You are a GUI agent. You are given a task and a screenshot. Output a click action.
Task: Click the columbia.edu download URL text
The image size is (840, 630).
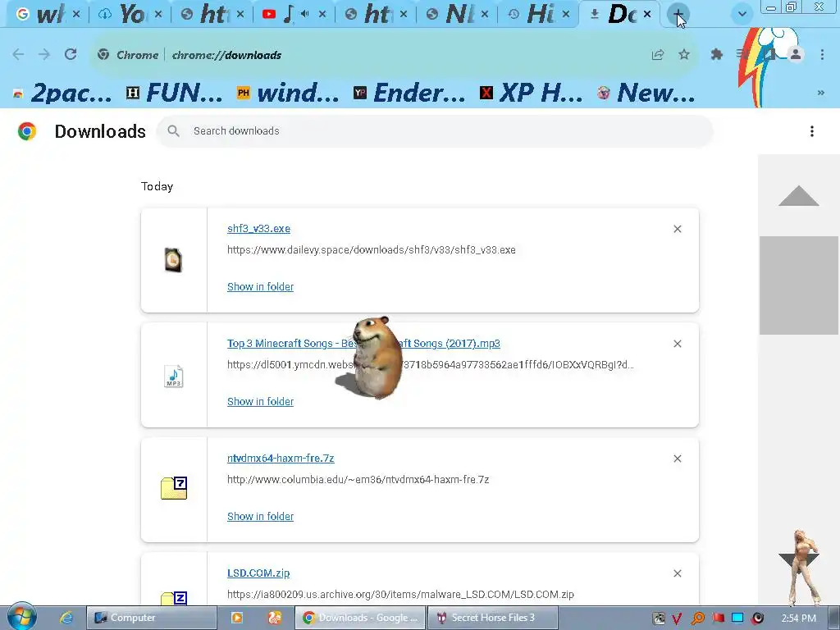(x=358, y=479)
